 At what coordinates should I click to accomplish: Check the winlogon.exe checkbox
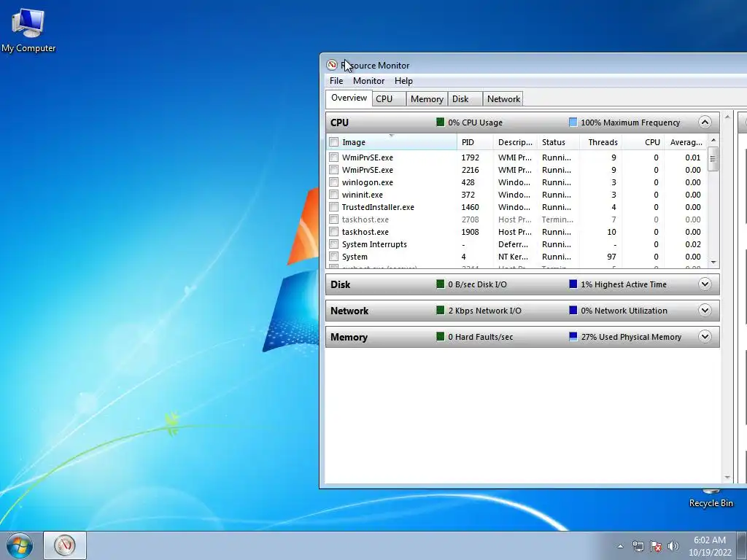point(333,182)
